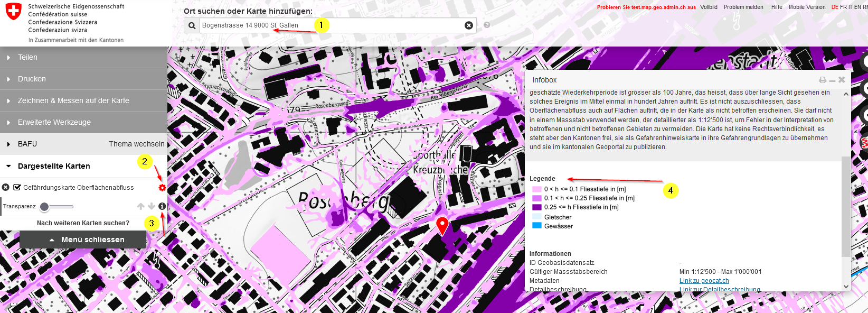Remove the Gefährdungskarte Oberflächenabfluss layer
Screen dimensions: 868x313
(x=6, y=187)
